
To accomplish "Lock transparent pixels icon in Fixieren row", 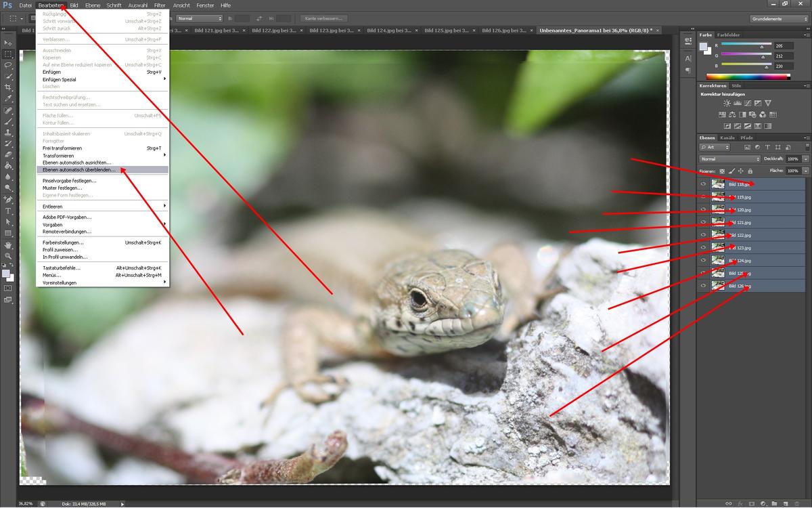I will [x=722, y=171].
